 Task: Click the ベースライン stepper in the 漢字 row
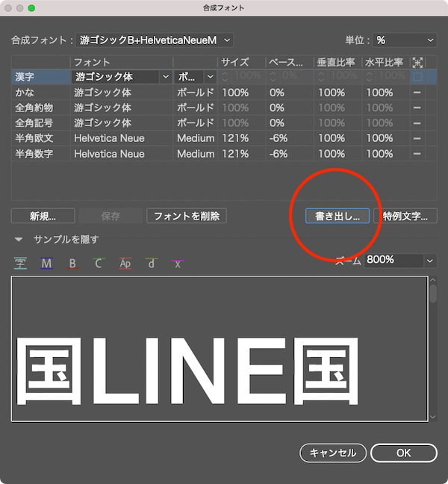click(x=273, y=77)
